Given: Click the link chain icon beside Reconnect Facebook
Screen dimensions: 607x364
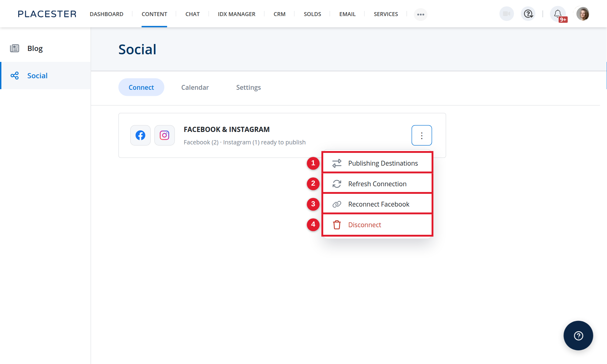Looking at the screenshot, I should coord(337,204).
